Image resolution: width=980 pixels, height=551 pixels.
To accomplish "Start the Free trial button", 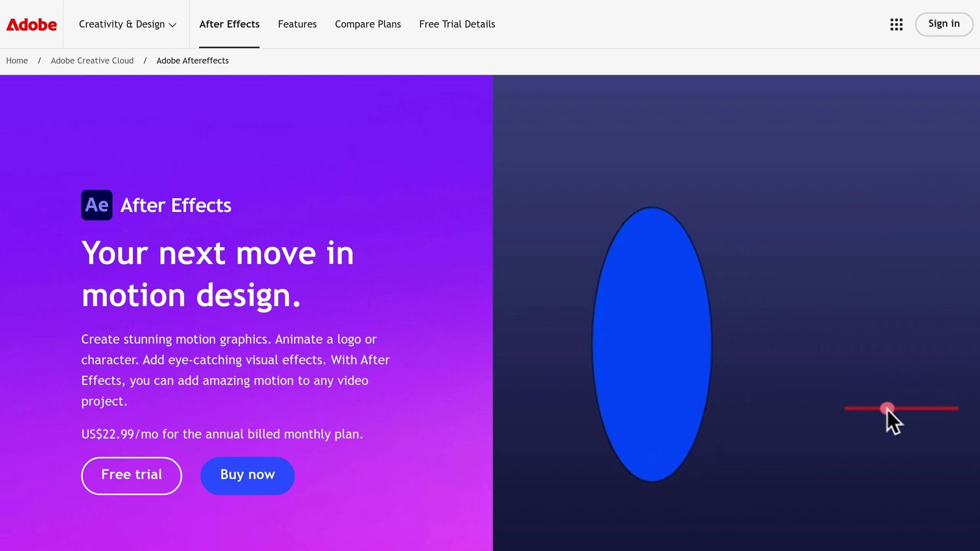I will [x=132, y=475].
